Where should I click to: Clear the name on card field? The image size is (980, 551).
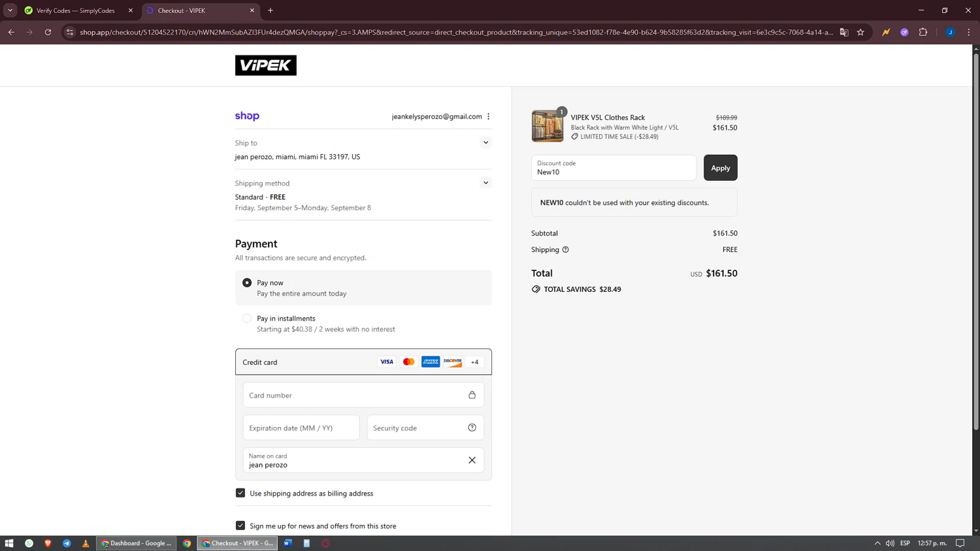[x=472, y=460]
